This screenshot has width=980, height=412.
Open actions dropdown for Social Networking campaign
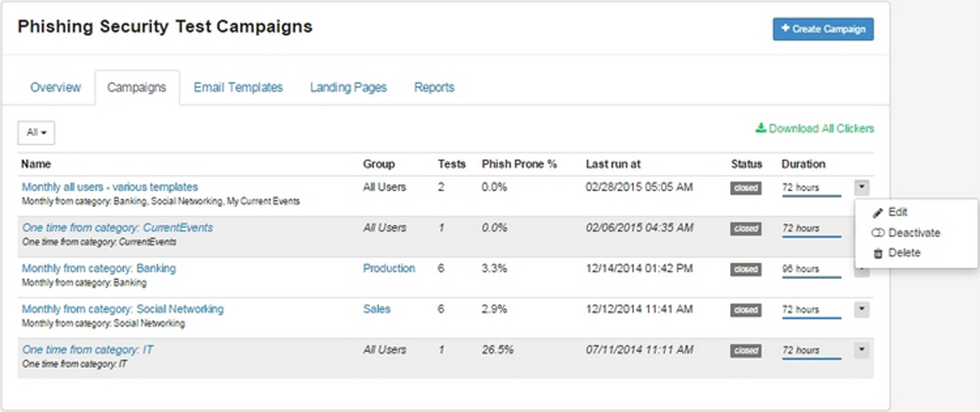click(861, 309)
